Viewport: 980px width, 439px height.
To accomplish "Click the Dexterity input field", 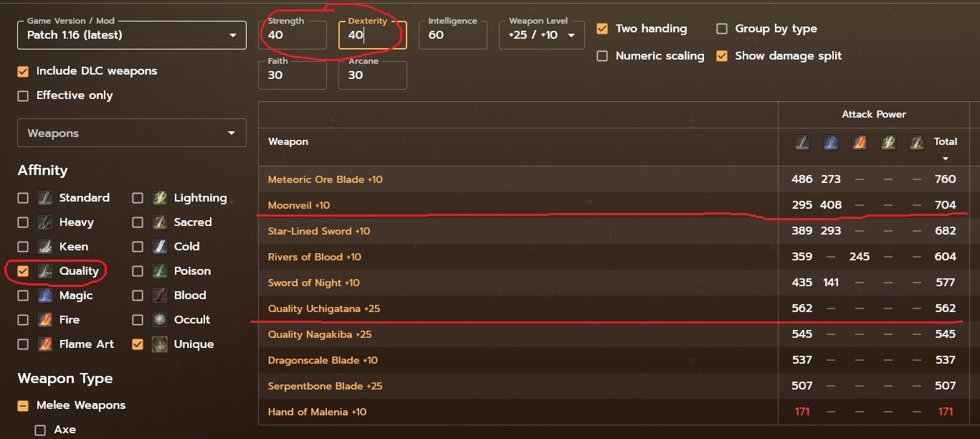I will click(x=373, y=35).
